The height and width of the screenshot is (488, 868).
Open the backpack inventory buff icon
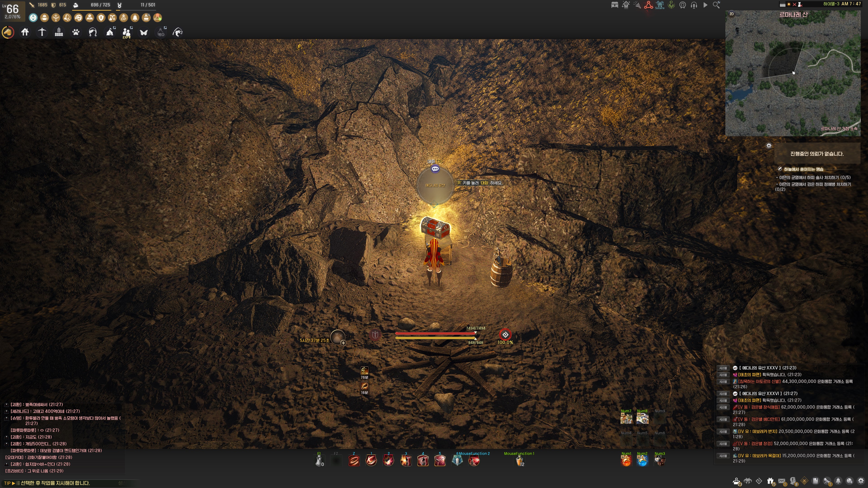(x=45, y=18)
